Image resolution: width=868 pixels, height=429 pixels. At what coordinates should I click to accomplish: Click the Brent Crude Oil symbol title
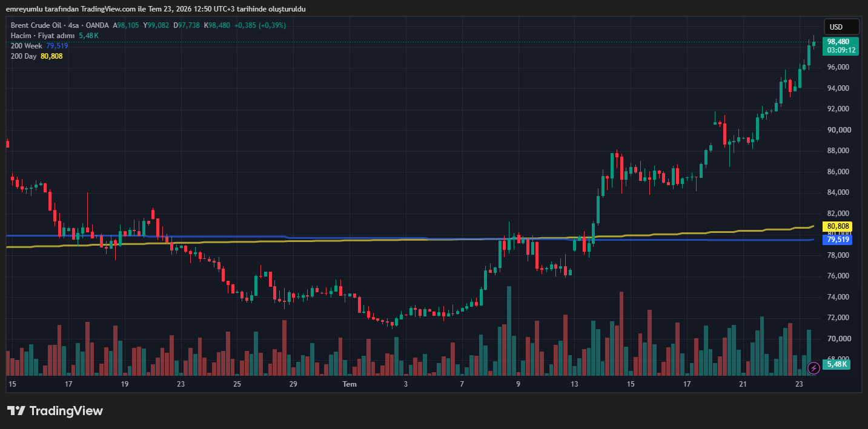pyautogui.click(x=37, y=25)
